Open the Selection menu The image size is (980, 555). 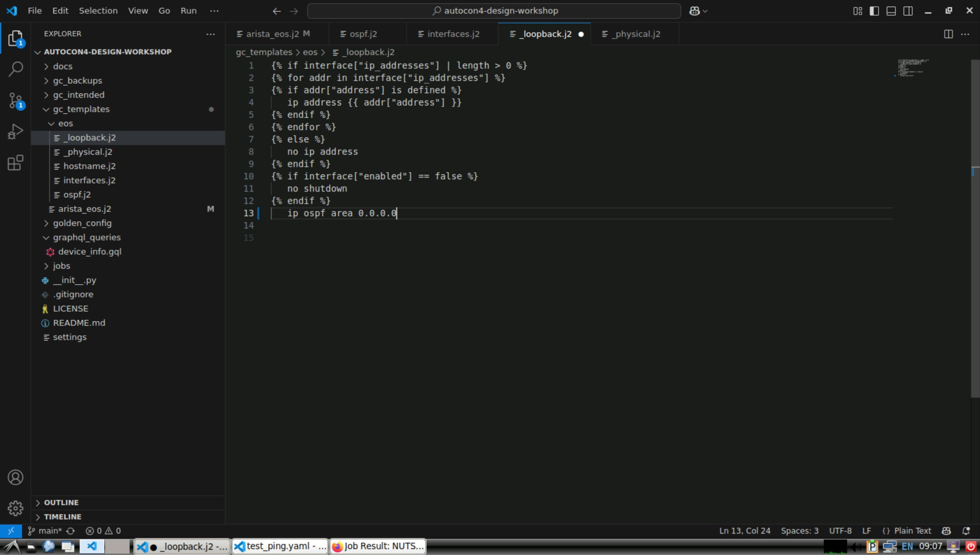(x=98, y=11)
